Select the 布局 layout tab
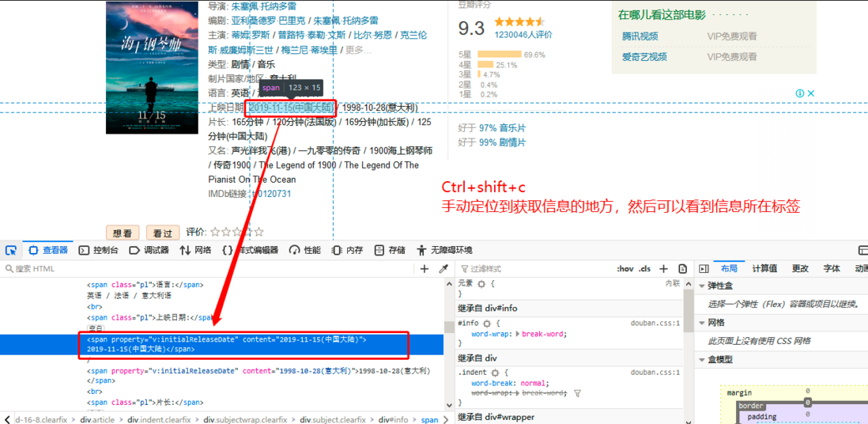This screenshot has width=868, height=424. [729, 269]
